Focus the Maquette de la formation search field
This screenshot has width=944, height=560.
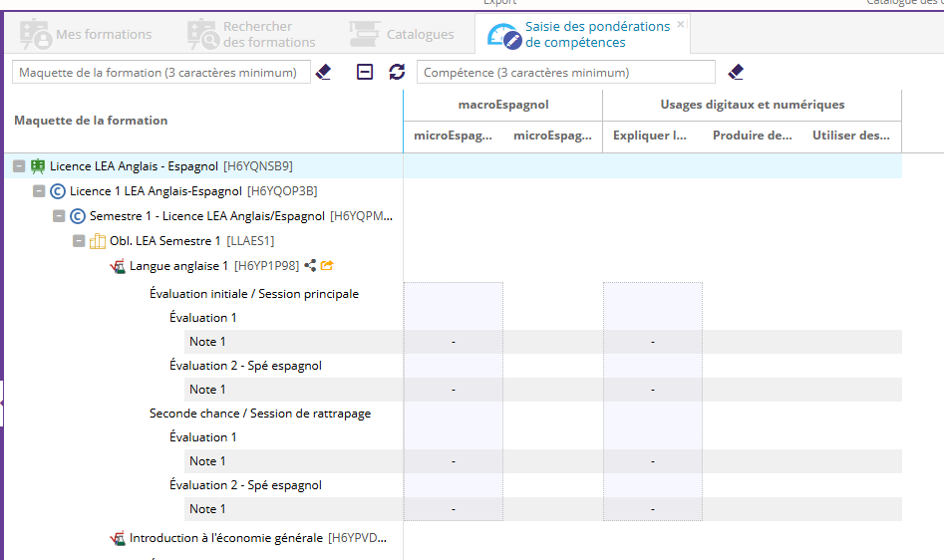pyautogui.click(x=159, y=73)
